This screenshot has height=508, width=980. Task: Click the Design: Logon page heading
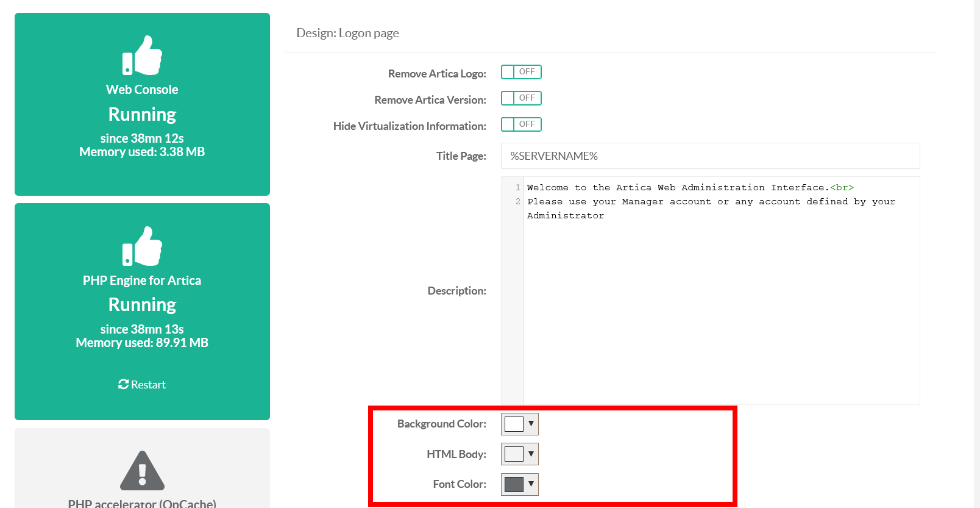click(x=347, y=33)
